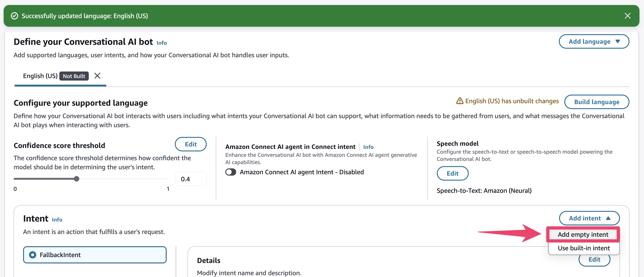644x277 pixels.
Task: Click the Info link next to Intent heading
Action: pyautogui.click(x=57, y=220)
